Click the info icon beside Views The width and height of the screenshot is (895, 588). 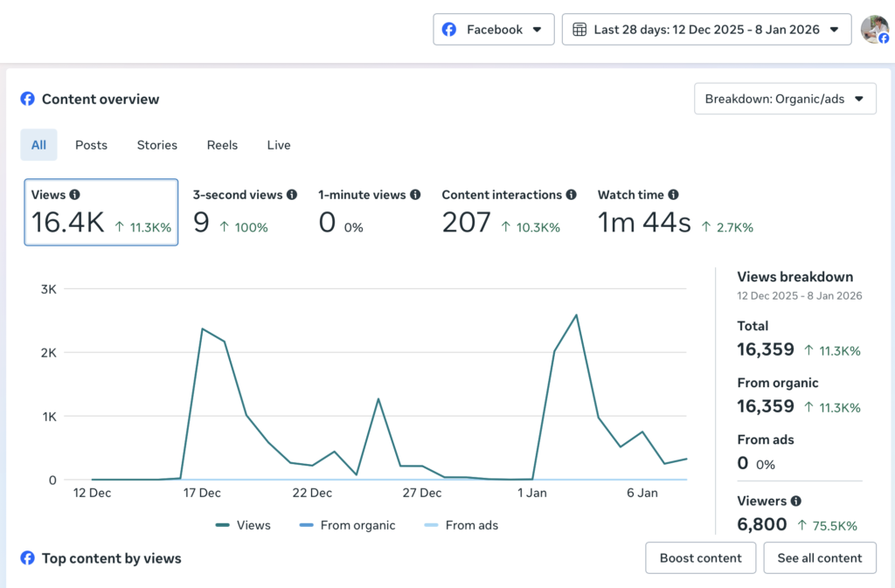[75, 195]
